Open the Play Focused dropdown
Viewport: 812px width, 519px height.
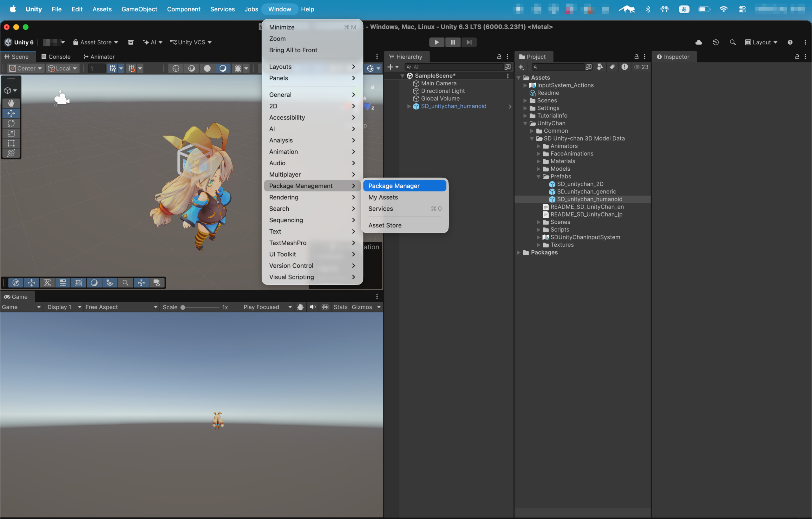[x=267, y=307]
